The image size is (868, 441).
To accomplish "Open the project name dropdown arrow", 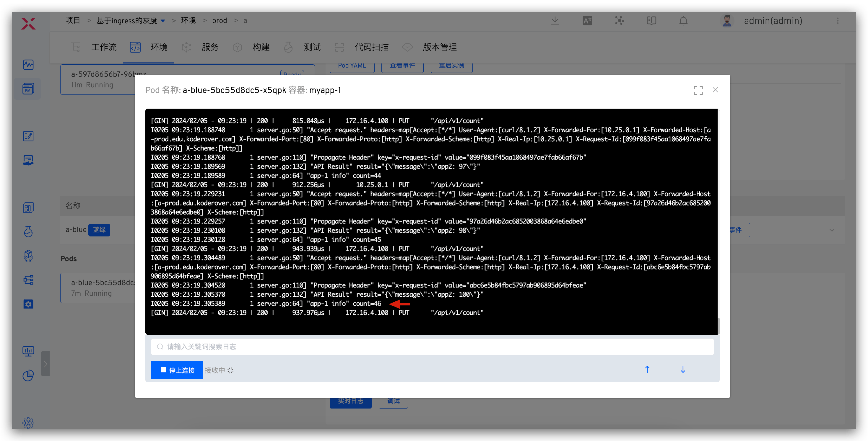I will click(x=163, y=21).
